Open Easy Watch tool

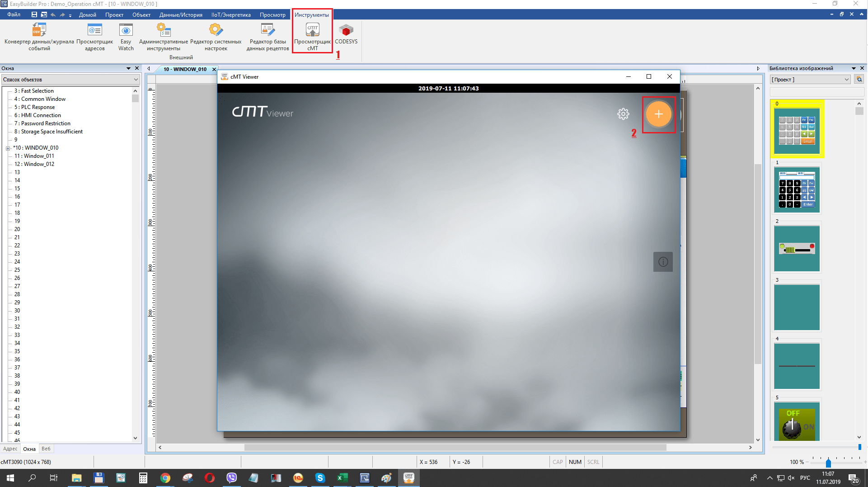coord(126,36)
